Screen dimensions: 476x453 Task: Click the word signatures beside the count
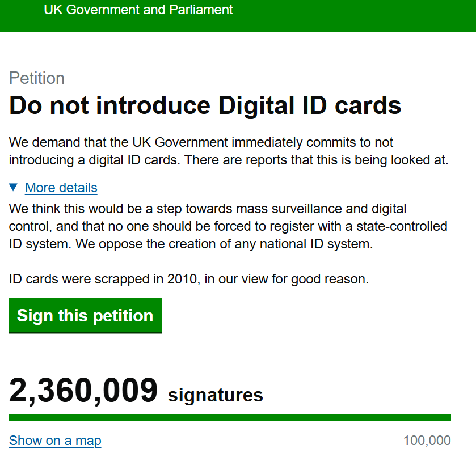click(216, 395)
